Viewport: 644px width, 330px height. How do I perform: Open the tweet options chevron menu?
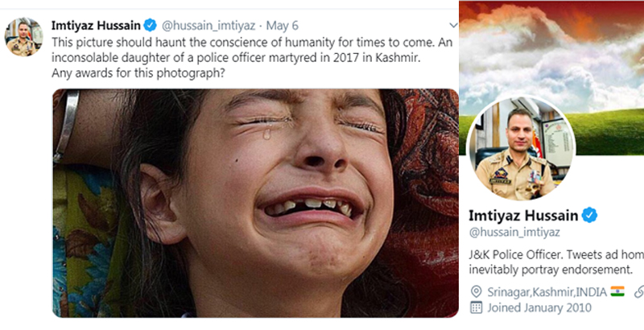(x=453, y=26)
